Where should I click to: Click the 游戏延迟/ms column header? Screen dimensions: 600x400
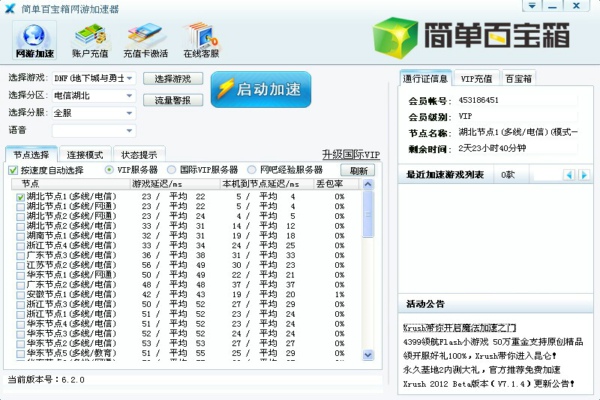click(175, 184)
